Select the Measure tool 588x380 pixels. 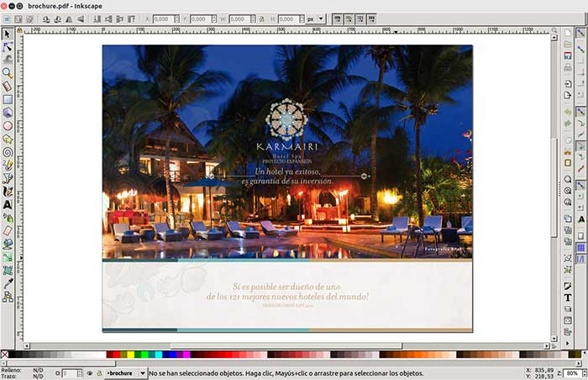tap(7, 87)
